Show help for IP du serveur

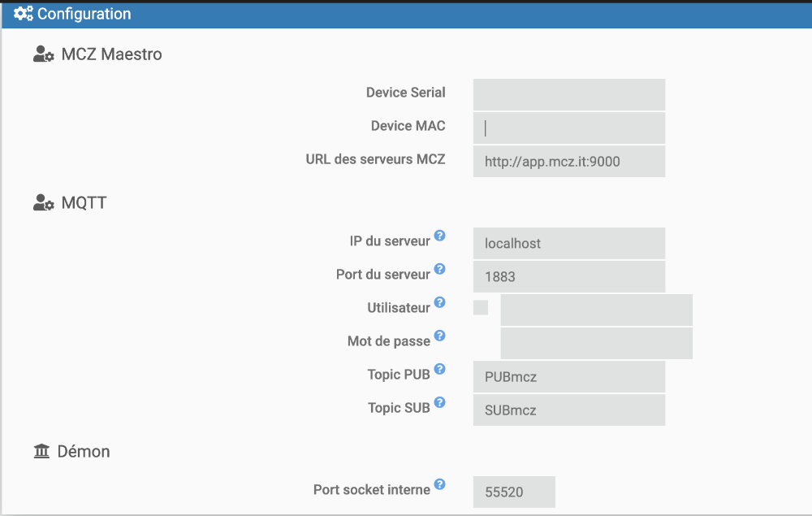pyautogui.click(x=439, y=235)
